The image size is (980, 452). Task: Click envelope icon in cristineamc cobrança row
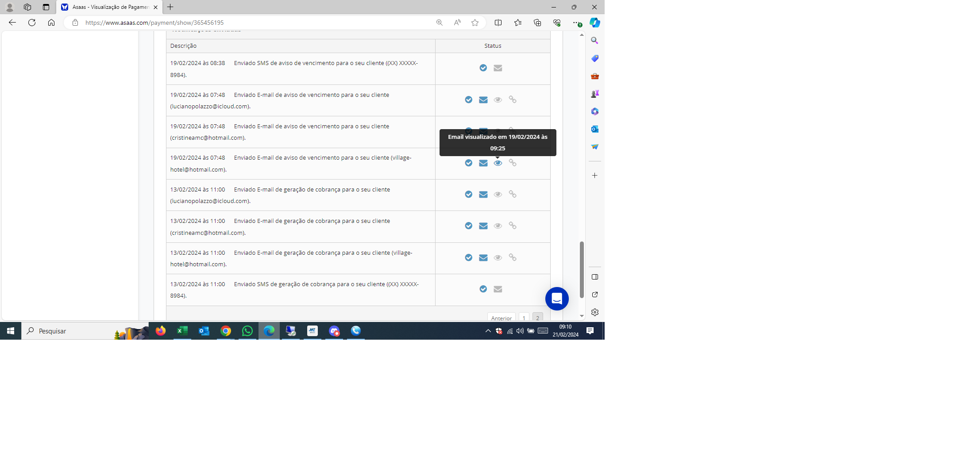tap(483, 226)
